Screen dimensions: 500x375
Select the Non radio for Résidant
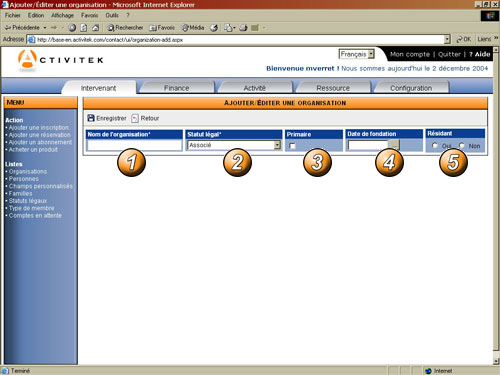[462, 145]
